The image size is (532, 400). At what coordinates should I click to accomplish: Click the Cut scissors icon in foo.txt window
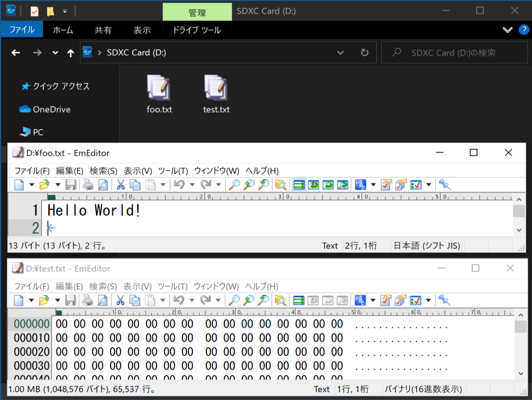121,185
